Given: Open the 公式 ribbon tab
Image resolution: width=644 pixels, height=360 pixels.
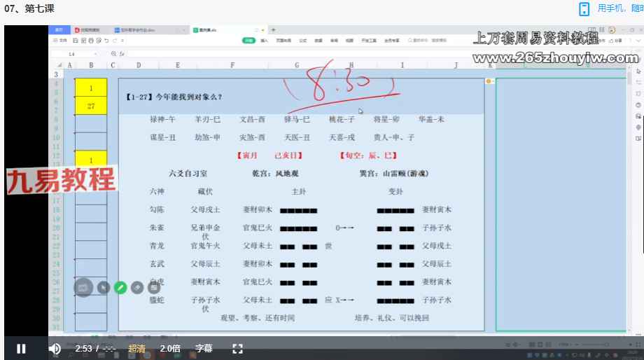Looking at the screenshot, I should pos(302,41).
